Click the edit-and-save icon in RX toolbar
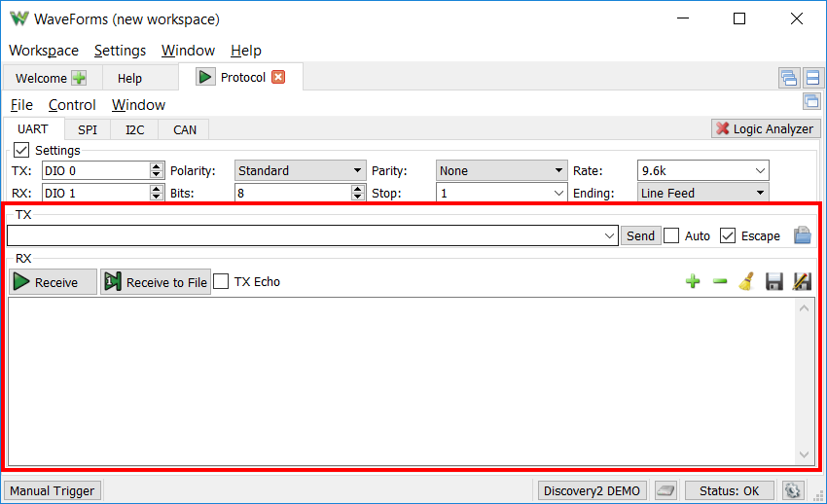827x504 pixels. pos(802,281)
